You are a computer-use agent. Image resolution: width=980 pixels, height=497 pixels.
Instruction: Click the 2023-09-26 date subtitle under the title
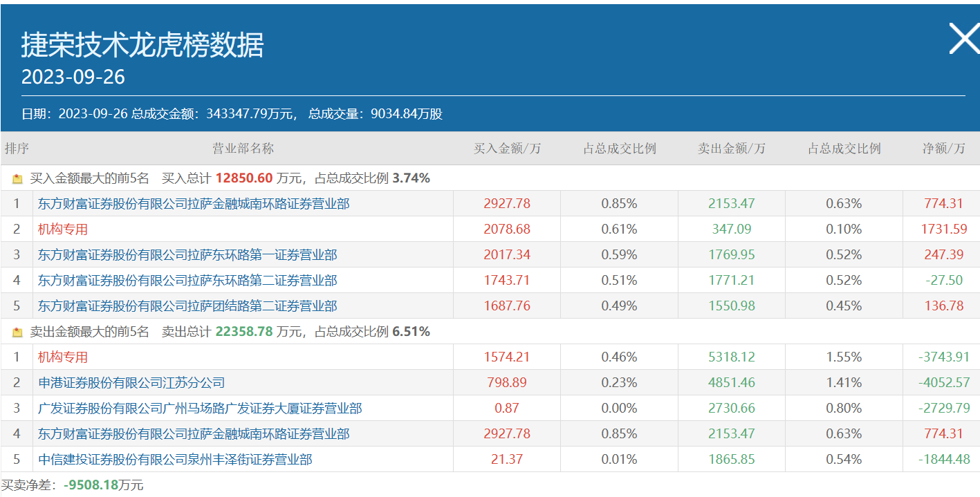[x=73, y=77]
